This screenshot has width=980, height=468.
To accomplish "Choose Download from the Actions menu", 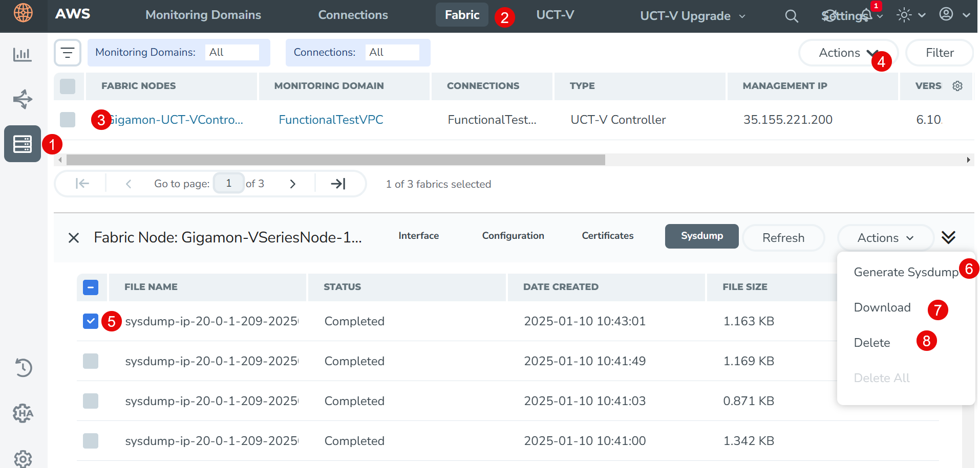I will (x=882, y=307).
